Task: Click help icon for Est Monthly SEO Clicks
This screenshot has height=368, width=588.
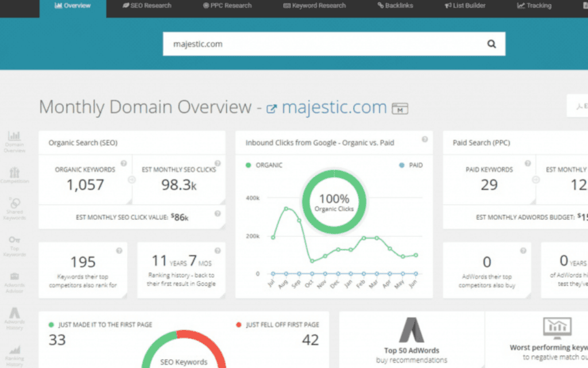Action: tap(217, 163)
